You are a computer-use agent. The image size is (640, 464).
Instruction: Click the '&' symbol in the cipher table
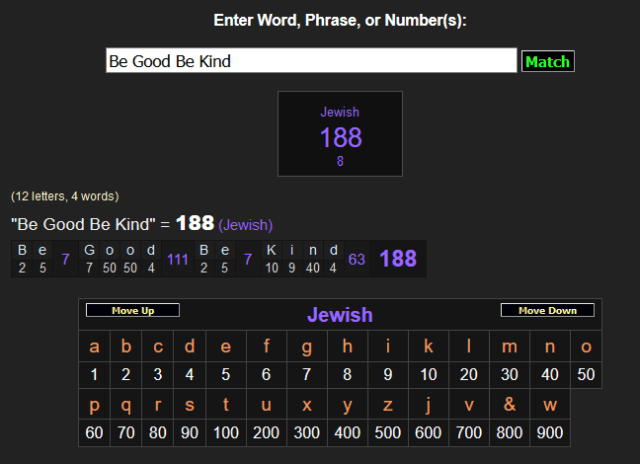pyautogui.click(x=510, y=404)
